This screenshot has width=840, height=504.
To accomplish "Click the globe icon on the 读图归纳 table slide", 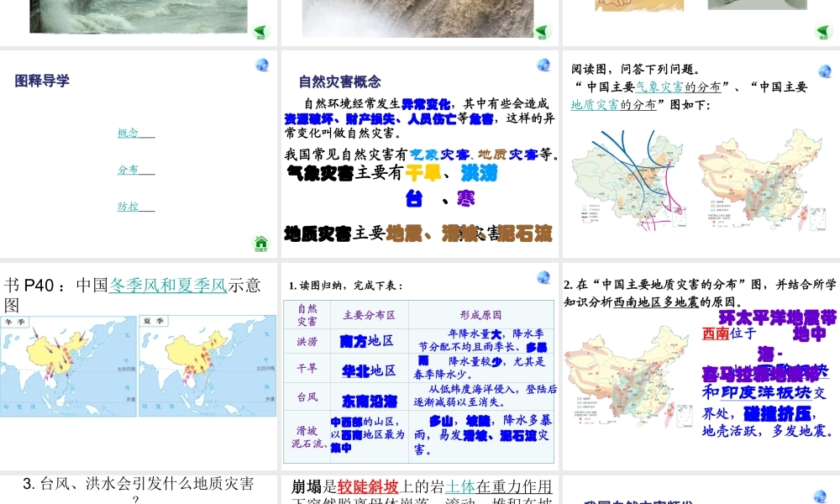I will click(543, 277).
